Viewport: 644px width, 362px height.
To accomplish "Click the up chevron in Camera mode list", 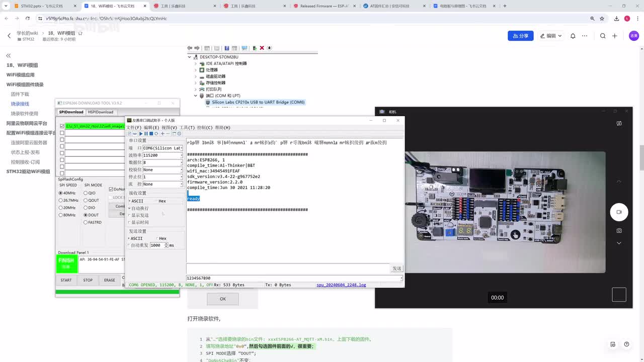I will pyautogui.click(x=619, y=182).
